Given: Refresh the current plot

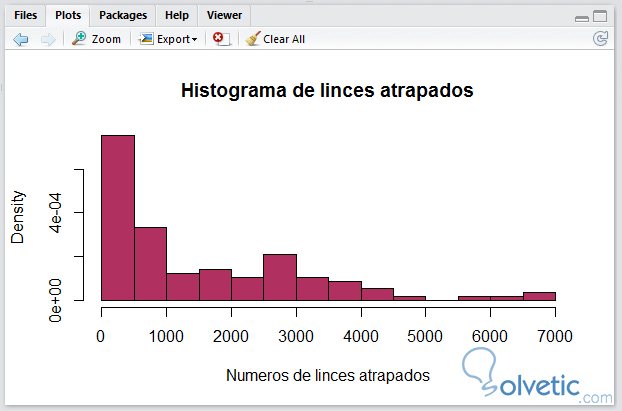Looking at the screenshot, I should [x=600, y=38].
